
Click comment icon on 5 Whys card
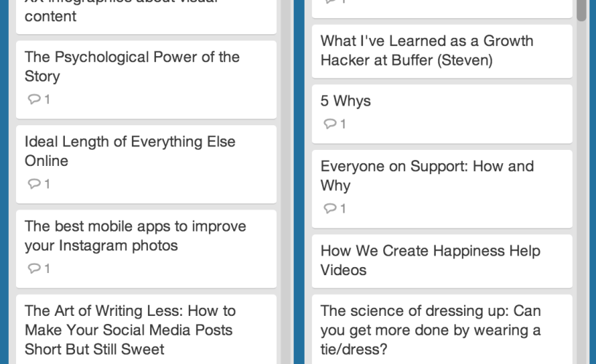coord(330,124)
